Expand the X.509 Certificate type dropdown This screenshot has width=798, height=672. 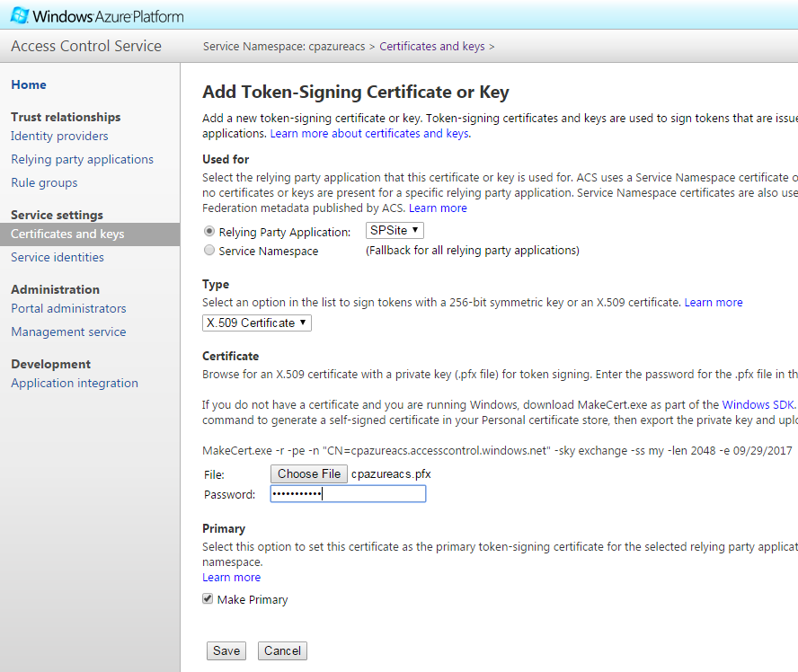[257, 323]
